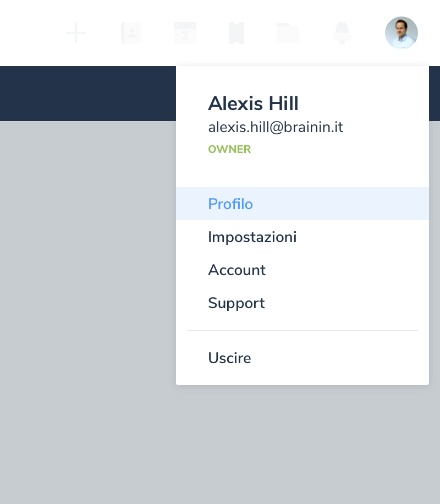Choose Account in the user menu
The height and width of the screenshot is (504, 440).
[237, 270]
